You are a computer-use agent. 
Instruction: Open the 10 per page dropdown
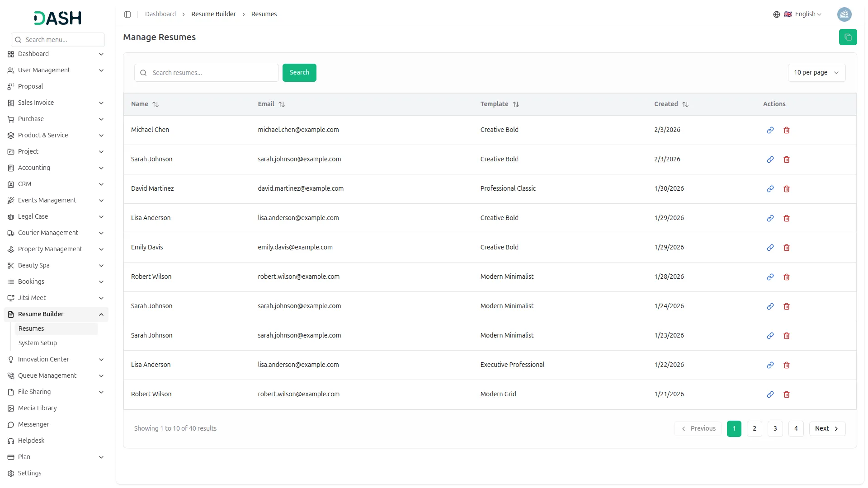[816, 73]
